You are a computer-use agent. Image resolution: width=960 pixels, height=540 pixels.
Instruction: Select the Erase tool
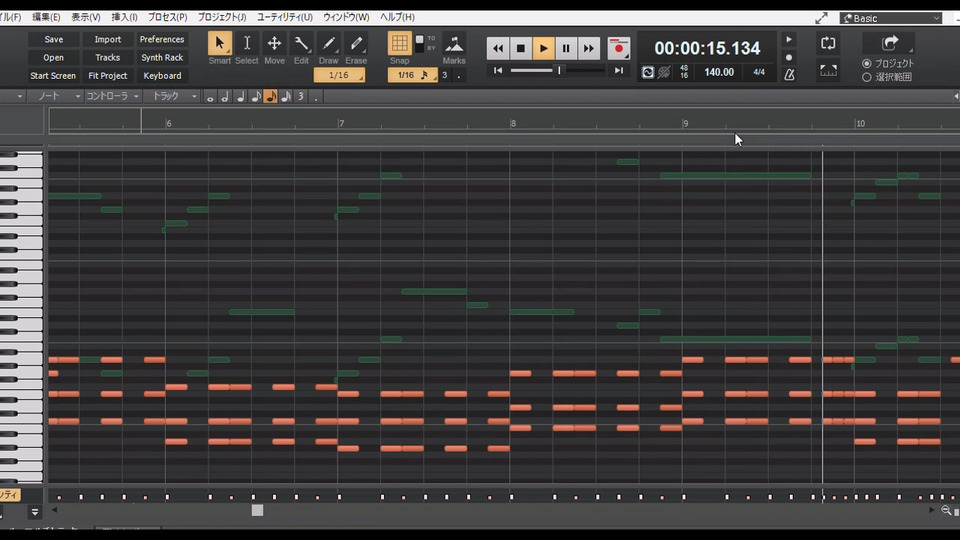(x=355, y=44)
